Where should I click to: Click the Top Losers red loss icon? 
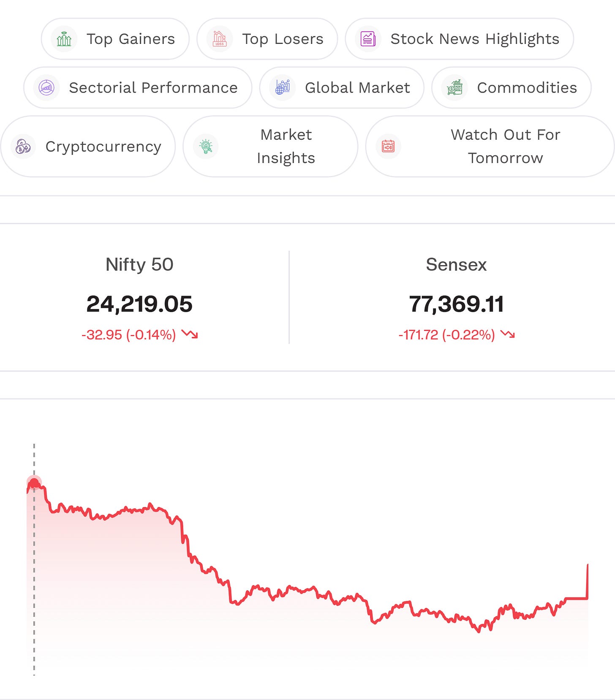[220, 39]
